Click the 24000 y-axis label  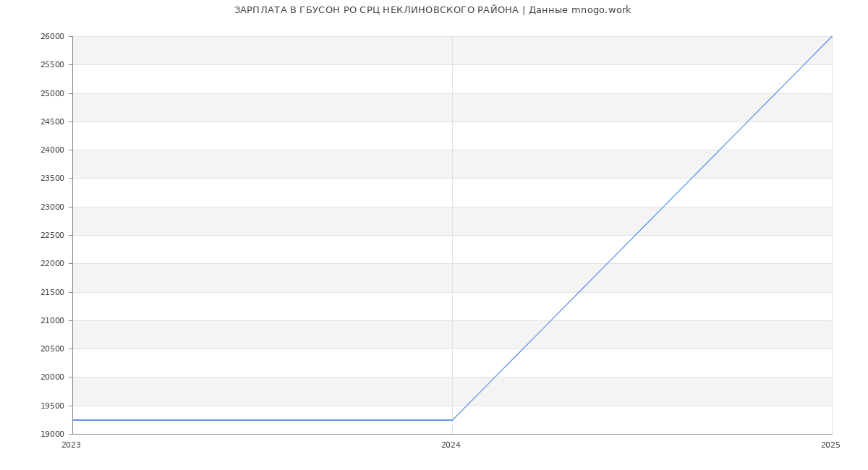pos(52,150)
